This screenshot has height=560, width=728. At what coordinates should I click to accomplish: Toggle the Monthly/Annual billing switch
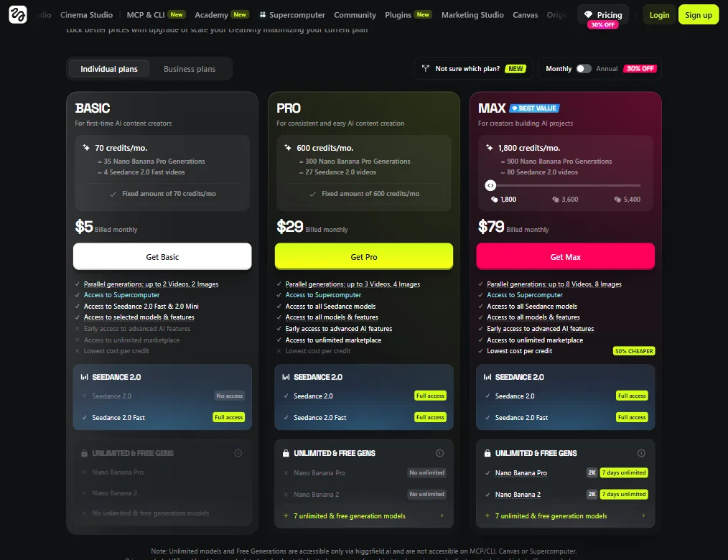(x=584, y=69)
